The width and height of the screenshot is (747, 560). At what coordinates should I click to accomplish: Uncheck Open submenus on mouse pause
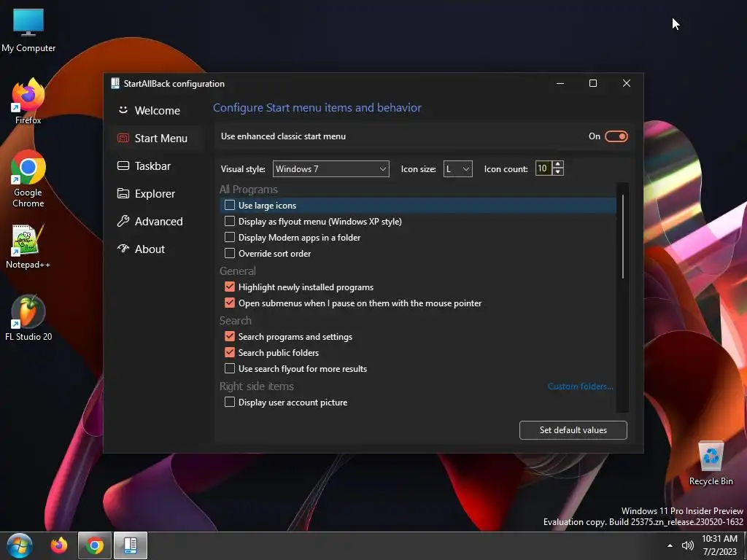230,303
